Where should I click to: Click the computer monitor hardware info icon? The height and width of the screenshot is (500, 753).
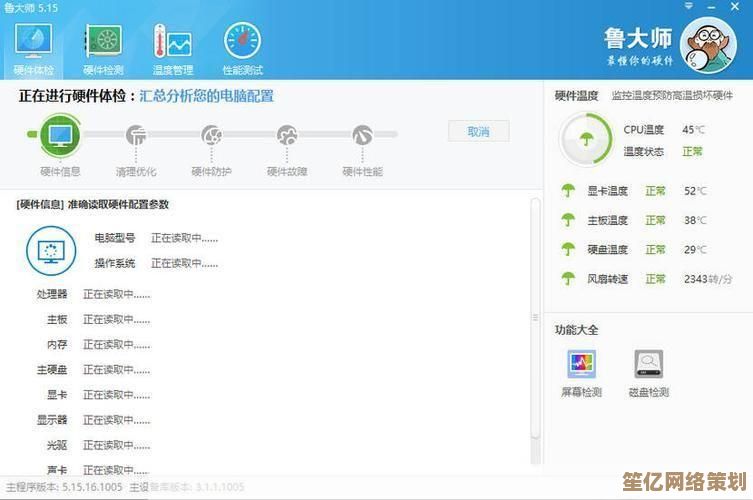(x=50, y=250)
